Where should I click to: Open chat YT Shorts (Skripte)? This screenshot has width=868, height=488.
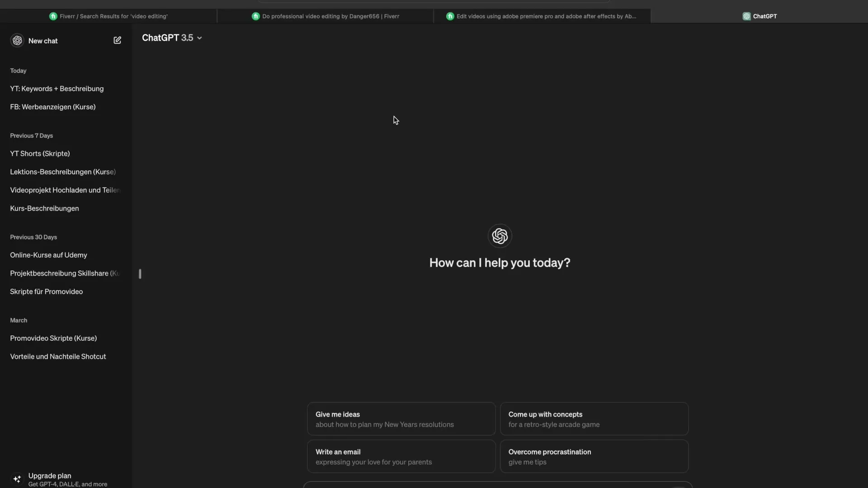(40, 154)
